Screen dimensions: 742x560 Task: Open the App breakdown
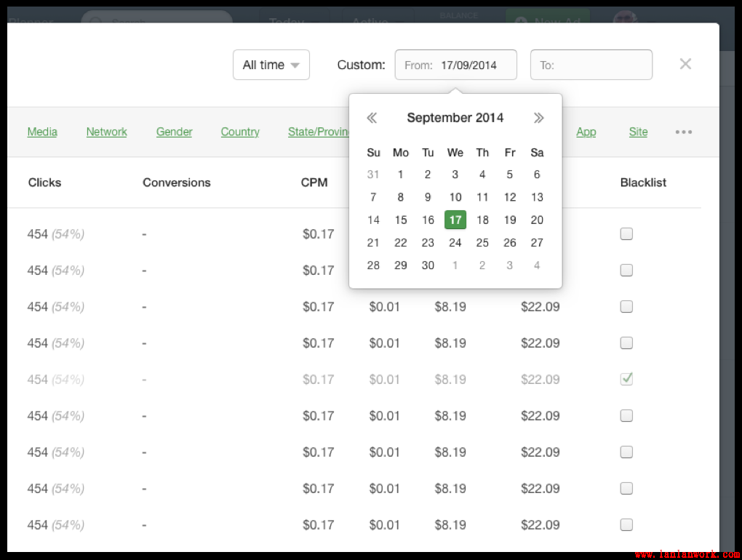[x=586, y=132]
